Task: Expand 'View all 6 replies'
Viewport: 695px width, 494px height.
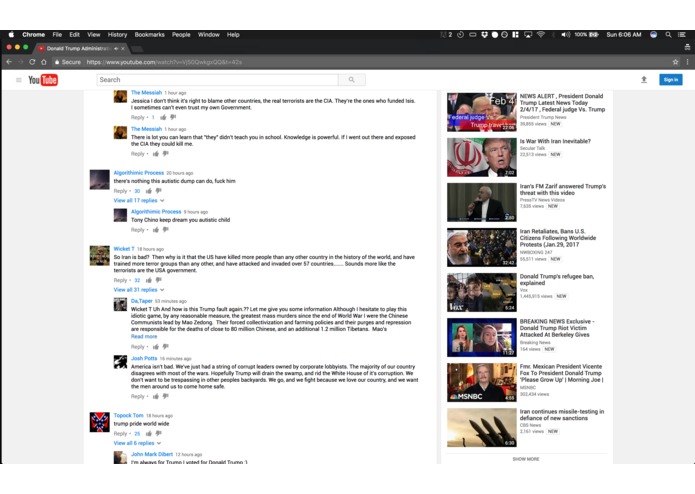Action: [x=137, y=443]
